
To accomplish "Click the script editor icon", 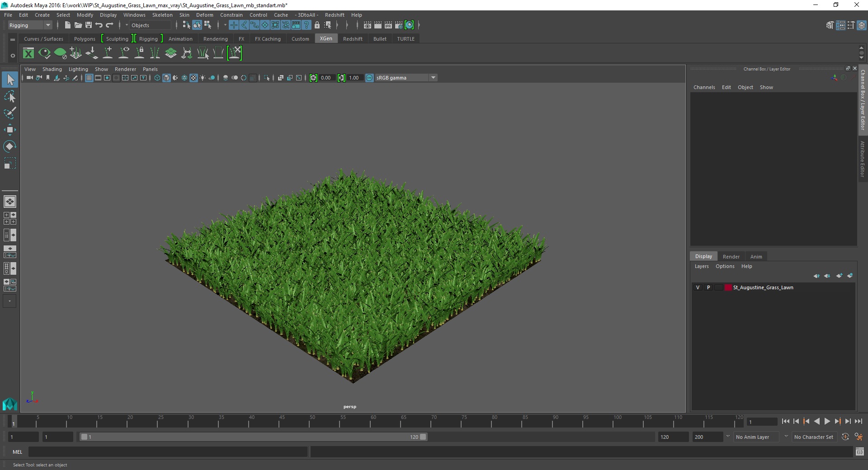I will tap(860, 451).
